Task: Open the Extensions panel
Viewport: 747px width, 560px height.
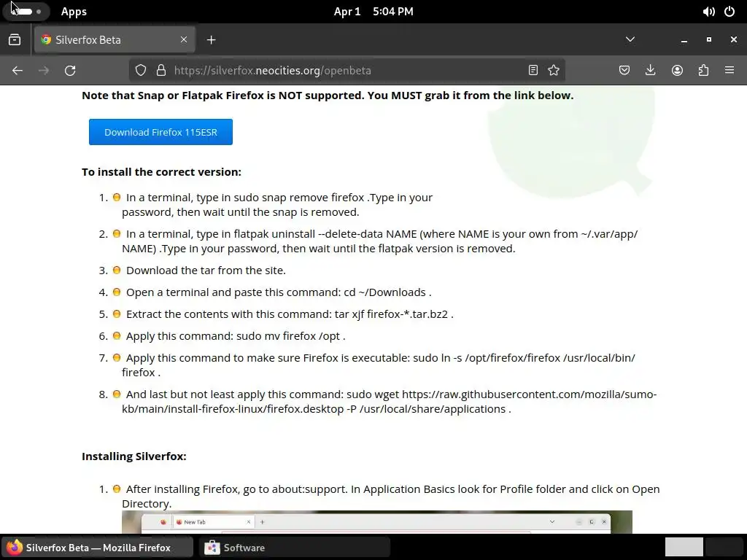Action: 703,71
